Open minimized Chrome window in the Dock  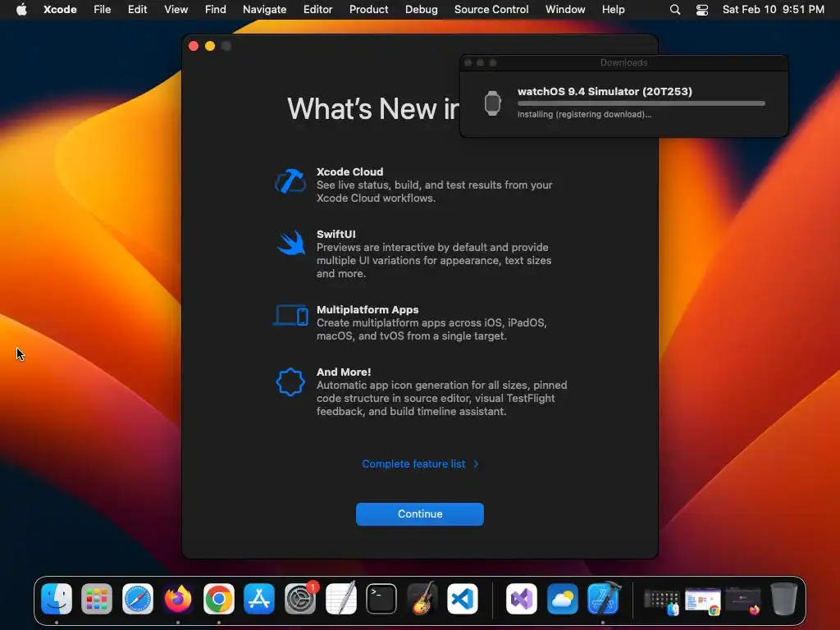pos(702,601)
